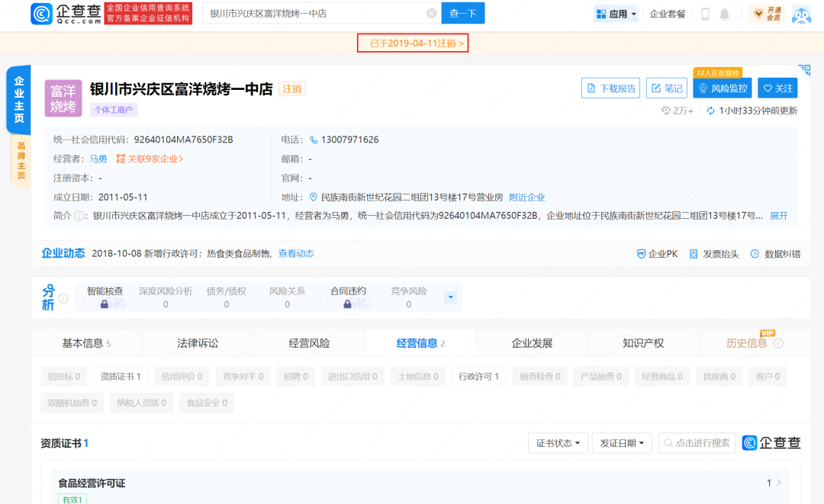Click the info icon beside 分析

pos(63,298)
